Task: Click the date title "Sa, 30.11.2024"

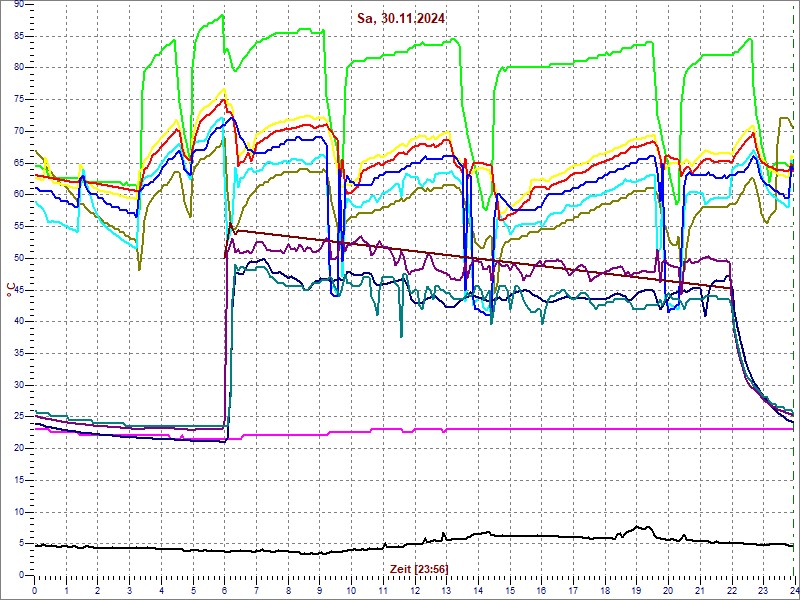Action: point(401,19)
